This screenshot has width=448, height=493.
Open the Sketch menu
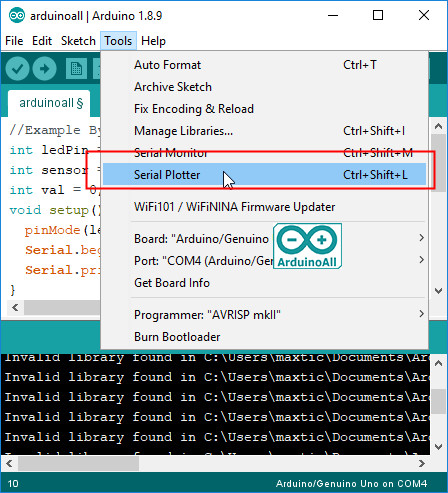click(x=78, y=41)
